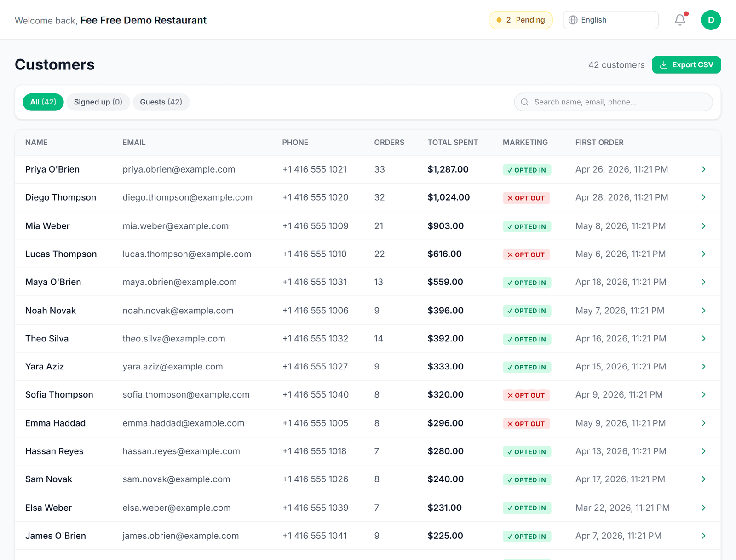Open Priya O'Brien row chevron
The height and width of the screenshot is (560, 736).
pyautogui.click(x=703, y=169)
